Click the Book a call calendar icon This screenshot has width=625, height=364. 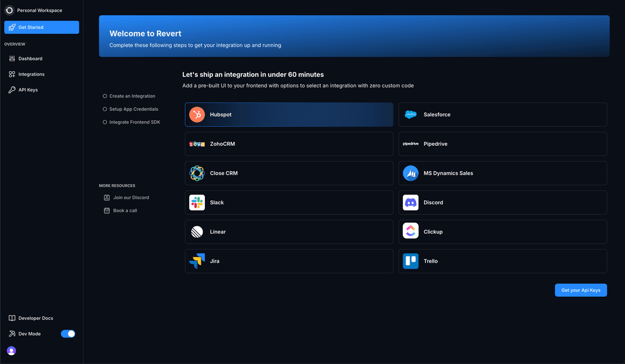point(107,211)
